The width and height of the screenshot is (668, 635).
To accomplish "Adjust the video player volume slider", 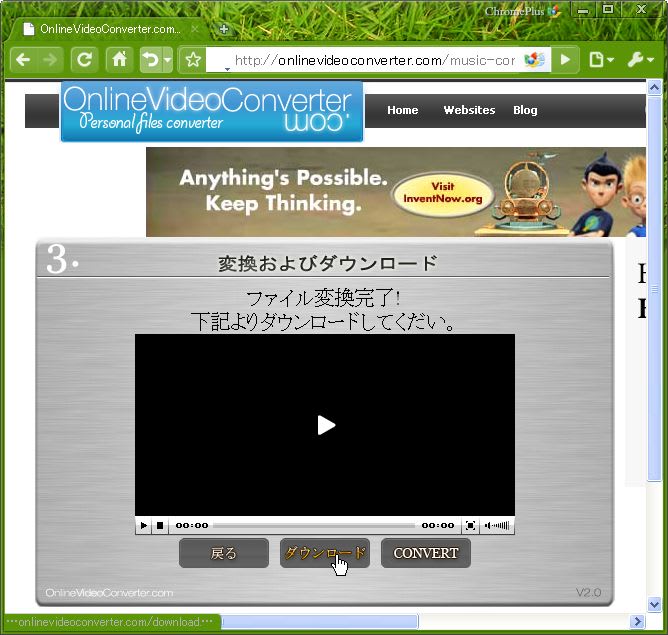I will 498,525.
